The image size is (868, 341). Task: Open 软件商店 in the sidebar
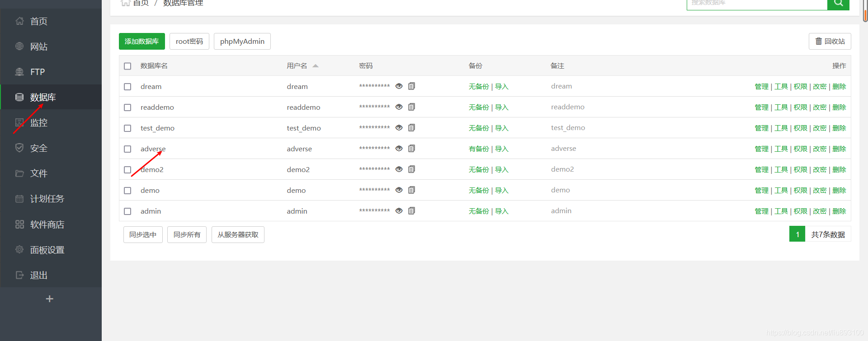[47, 224]
